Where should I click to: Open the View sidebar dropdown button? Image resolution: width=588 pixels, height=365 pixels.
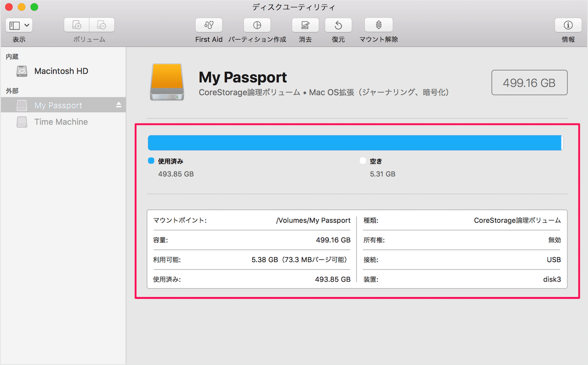point(19,25)
